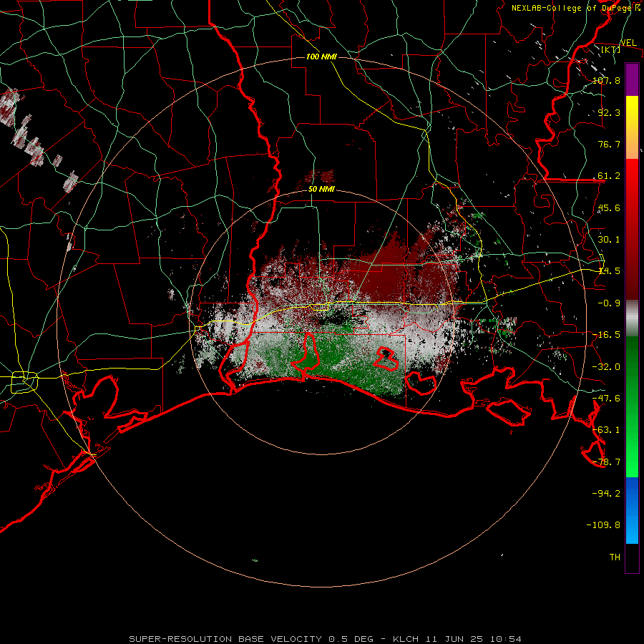Click the -78.7 legend value
The width and height of the screenshot is (644, 644).
(606, 462)
